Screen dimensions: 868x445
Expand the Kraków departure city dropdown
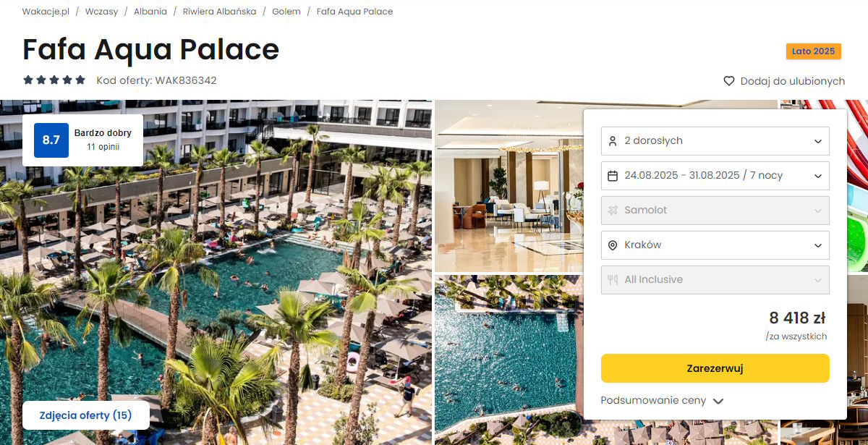[715, 245]
